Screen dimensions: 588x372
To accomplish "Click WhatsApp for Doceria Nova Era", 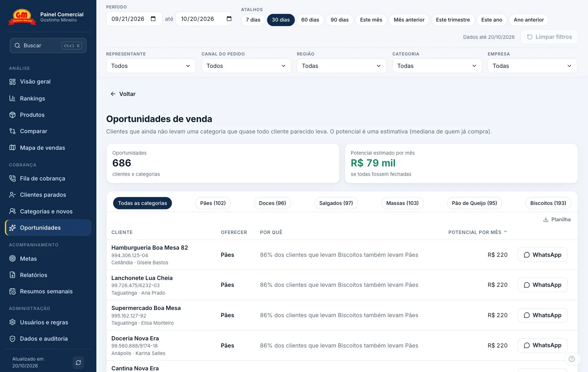I will coord(543,346).
